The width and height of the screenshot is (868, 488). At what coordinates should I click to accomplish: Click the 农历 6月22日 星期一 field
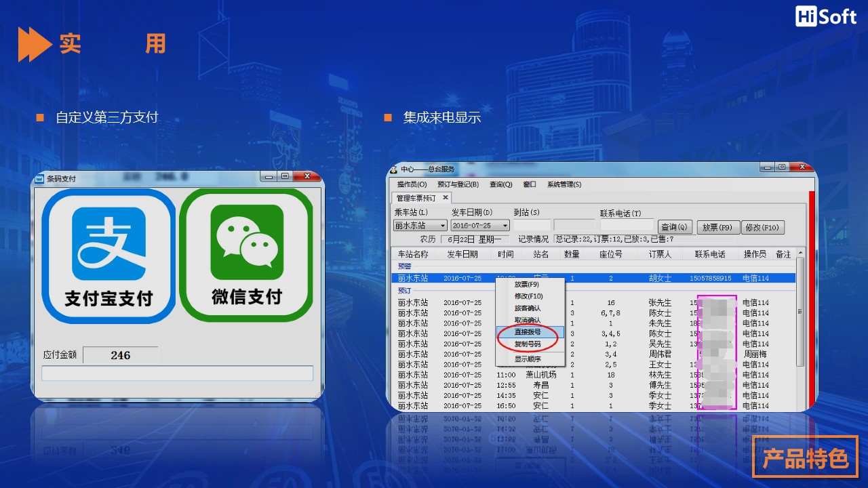(x=474, y=239)
